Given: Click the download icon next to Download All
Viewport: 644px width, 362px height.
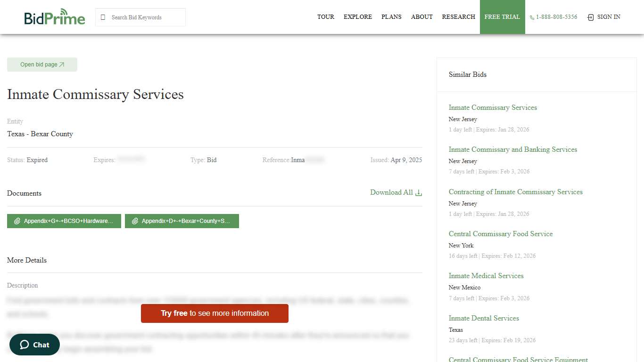Looking at the screenshot, I should click(419, 192).
